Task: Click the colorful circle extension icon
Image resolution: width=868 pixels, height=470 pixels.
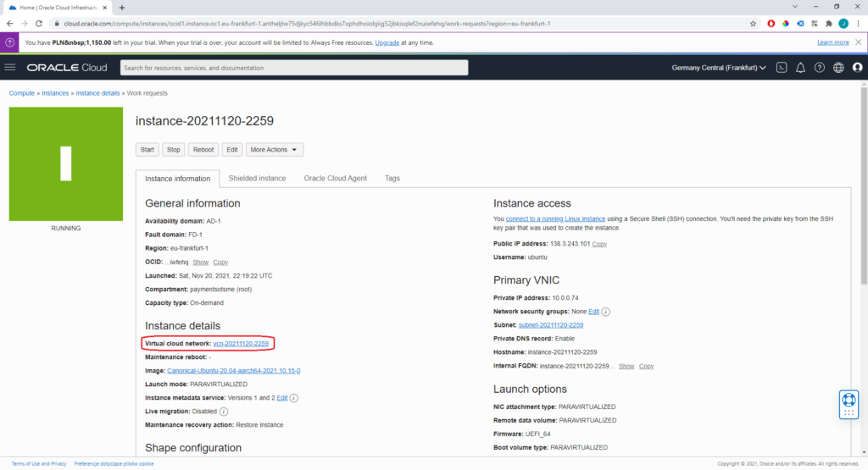Action: coord(786,24)
